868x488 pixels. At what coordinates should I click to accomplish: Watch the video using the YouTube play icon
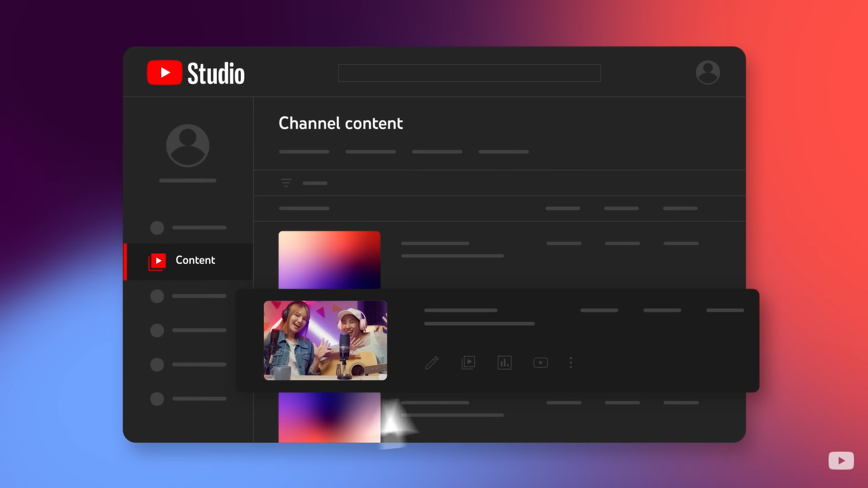(x=541, y=362)
